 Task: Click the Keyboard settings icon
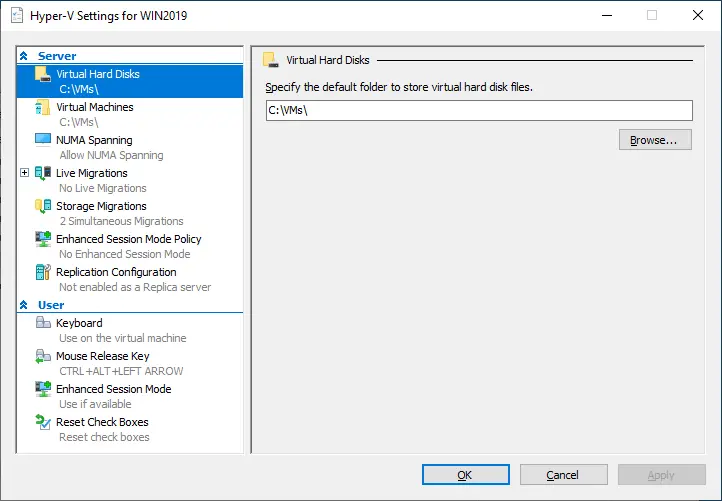(x=43, y=322)
